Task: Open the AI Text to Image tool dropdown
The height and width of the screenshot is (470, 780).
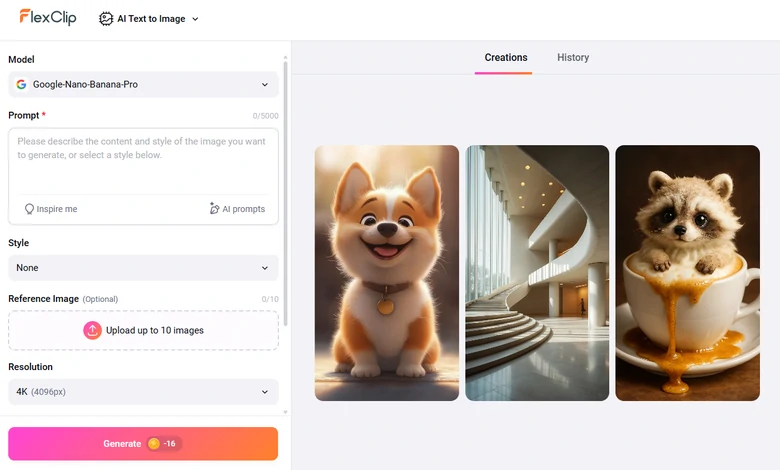Action: [149, 19]
